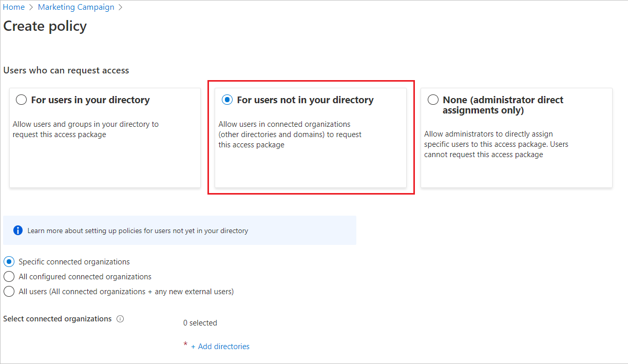The width and height of the screenshot is (628, 364).
Task: Select the 'For users not in your directory' option
Action: (227, 100)
